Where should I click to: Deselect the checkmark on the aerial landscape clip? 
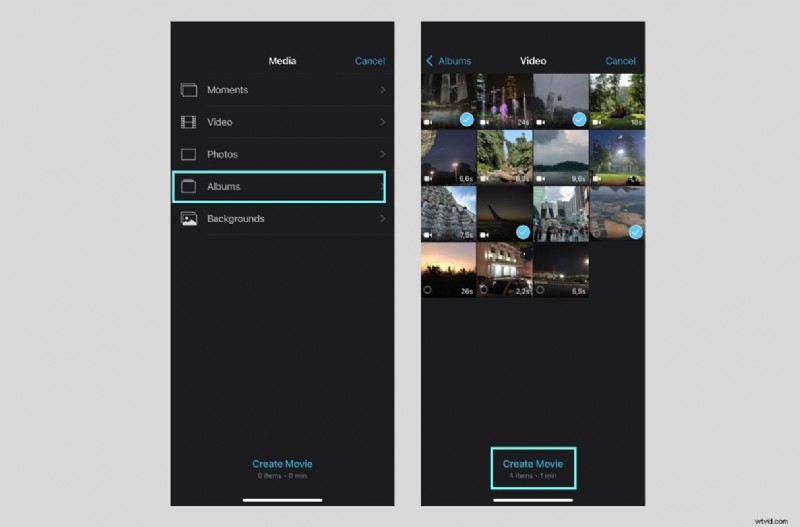635,232
